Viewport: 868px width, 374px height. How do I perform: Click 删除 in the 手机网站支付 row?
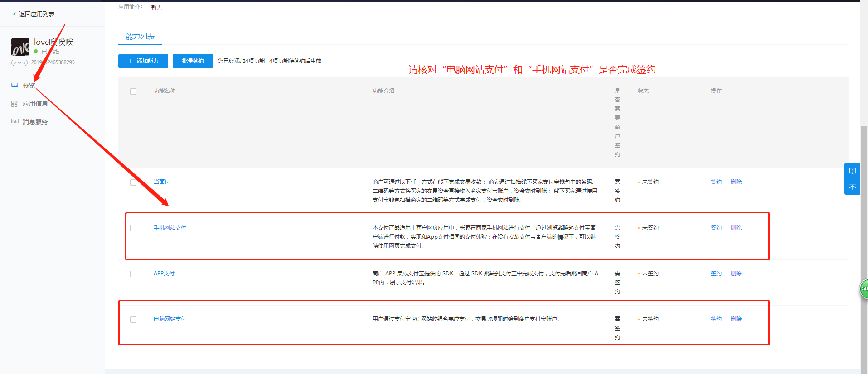click(x=736, y=228)
